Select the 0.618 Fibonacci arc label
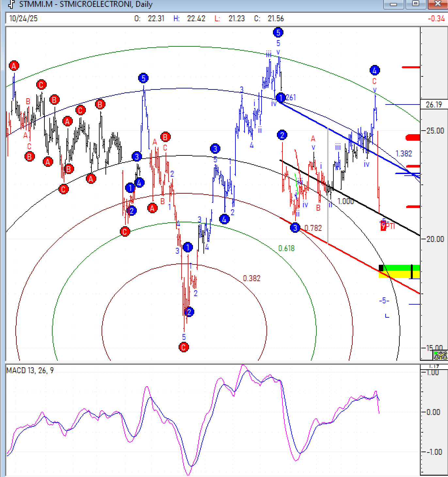This screenshot has height=477, width=448. pyautogui.click(x=286, y=248)
